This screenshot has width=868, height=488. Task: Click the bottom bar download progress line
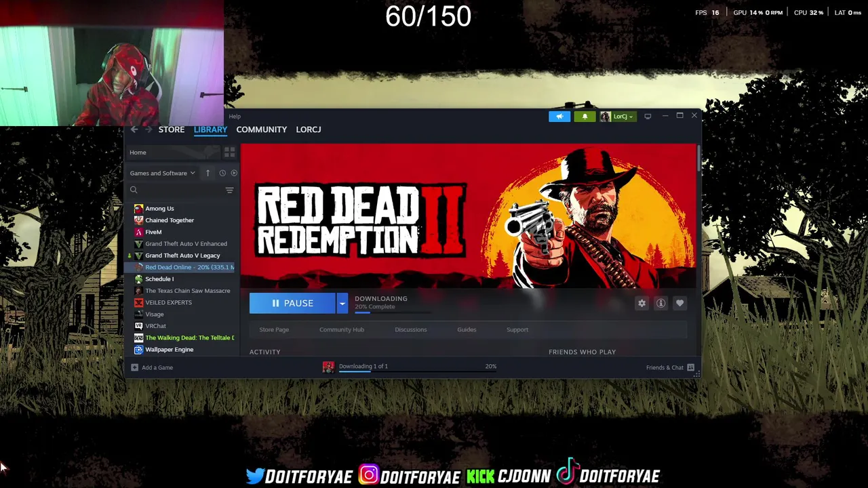pyautogui.click(x=418, y=371)
